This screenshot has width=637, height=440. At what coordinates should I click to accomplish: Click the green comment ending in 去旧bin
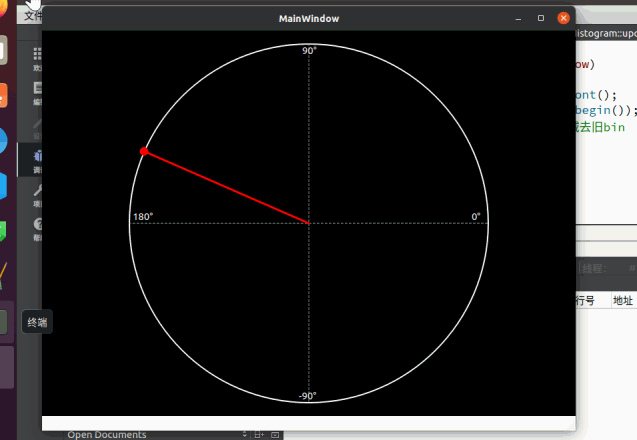(600, 127)
